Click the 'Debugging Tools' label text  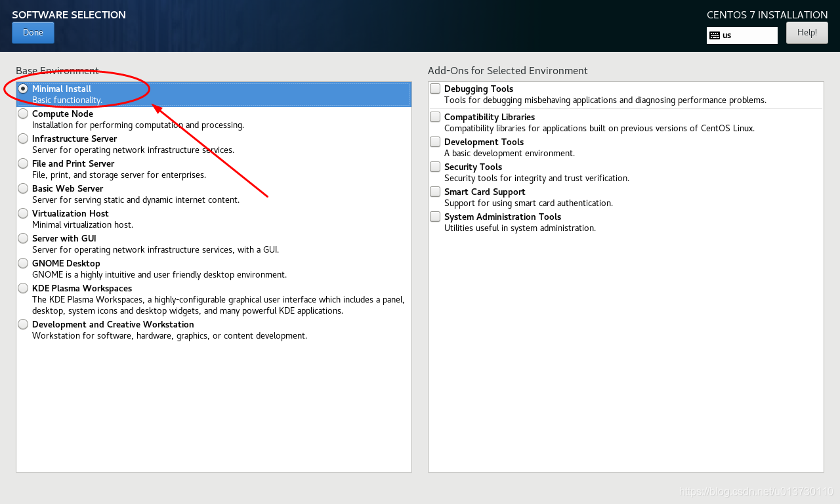coord(479,89)
